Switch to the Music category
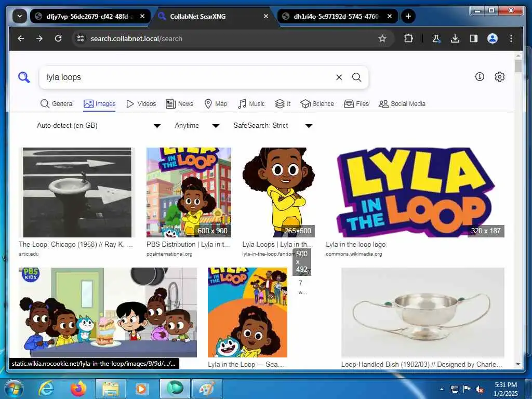Viewport: 532px width, 399px height. coord(251,104)
